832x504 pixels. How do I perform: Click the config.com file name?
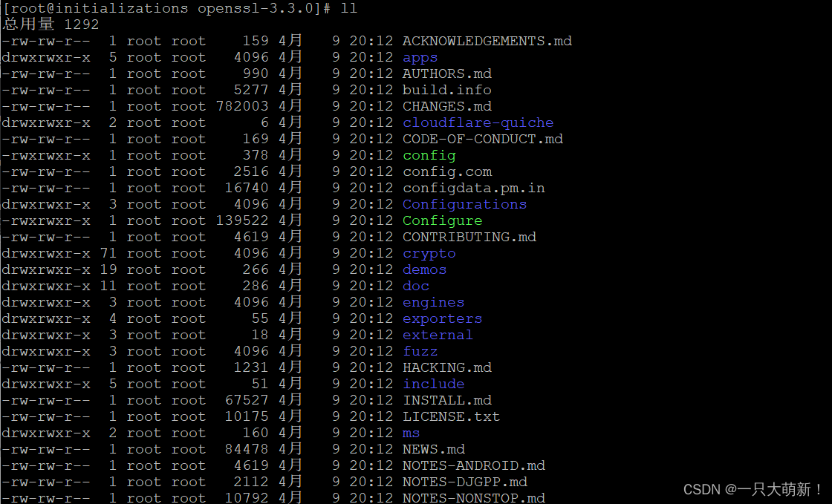[446, 172]
